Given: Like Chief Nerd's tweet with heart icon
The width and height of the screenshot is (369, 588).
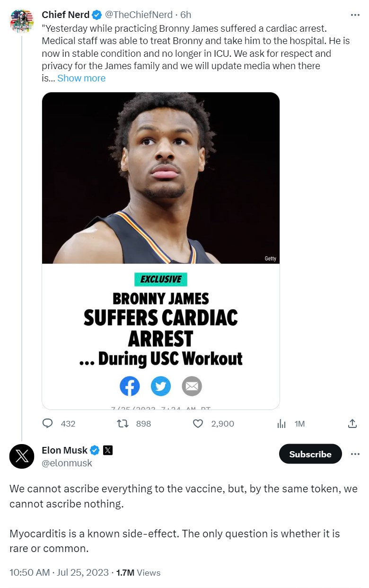Looking at the screenshot, I should pos(198,423).
